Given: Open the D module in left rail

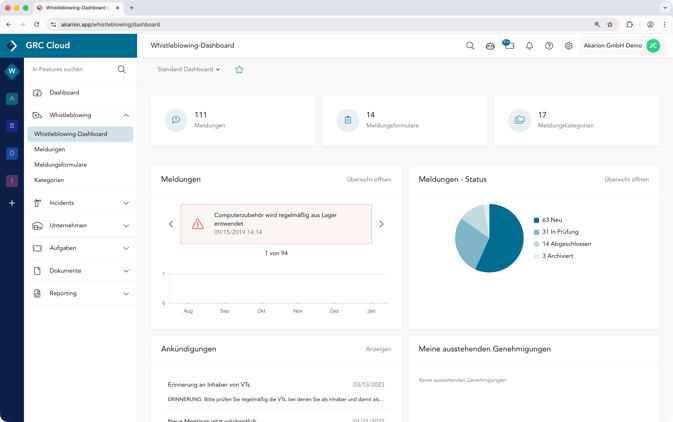Looking at the screenshot, I should click(x=12, y=153).
